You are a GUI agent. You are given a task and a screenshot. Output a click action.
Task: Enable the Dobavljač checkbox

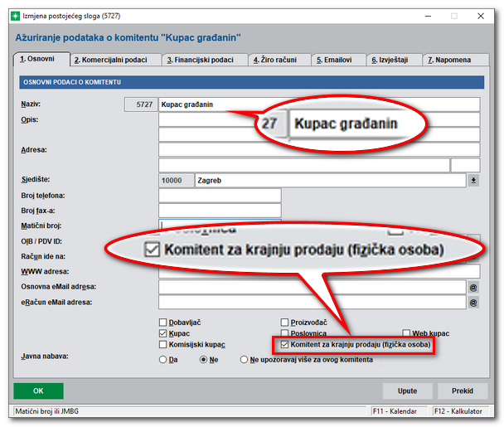[x=162, y=322]
